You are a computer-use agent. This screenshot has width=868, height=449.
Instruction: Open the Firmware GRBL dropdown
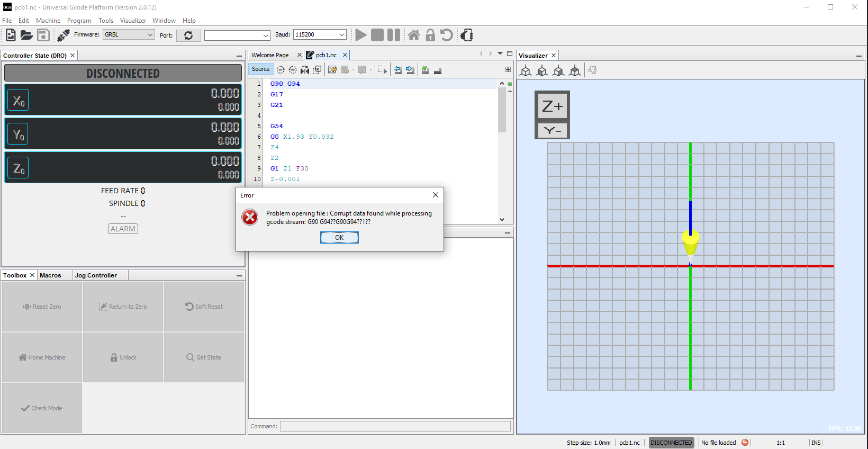coord(129,35)
